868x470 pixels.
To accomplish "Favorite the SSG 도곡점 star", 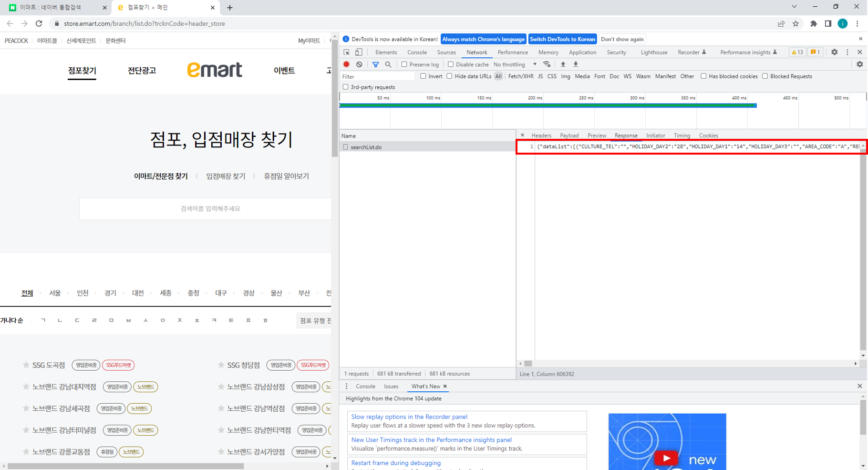I will pyautogui.click(x=26, y=365).
